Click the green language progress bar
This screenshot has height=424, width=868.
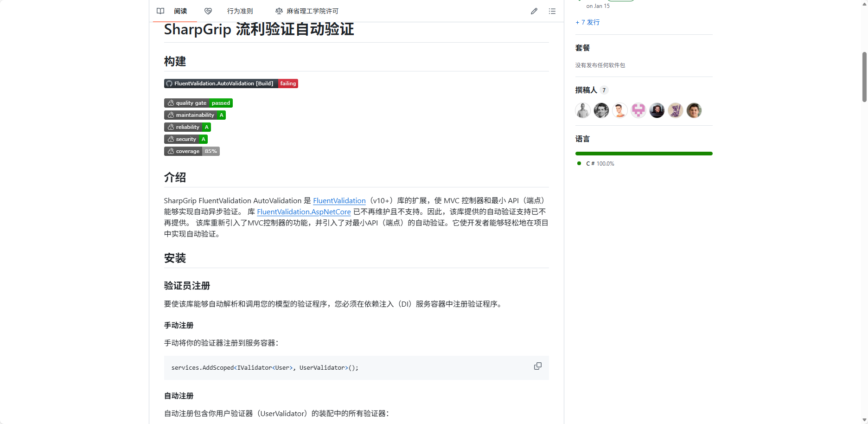pyautogui.click(x=644, y=154)
